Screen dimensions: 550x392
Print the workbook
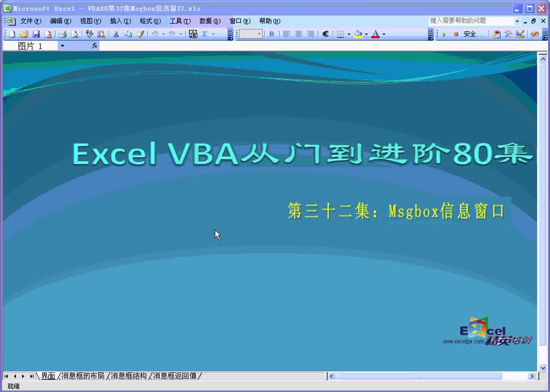(x=63, y=34)
